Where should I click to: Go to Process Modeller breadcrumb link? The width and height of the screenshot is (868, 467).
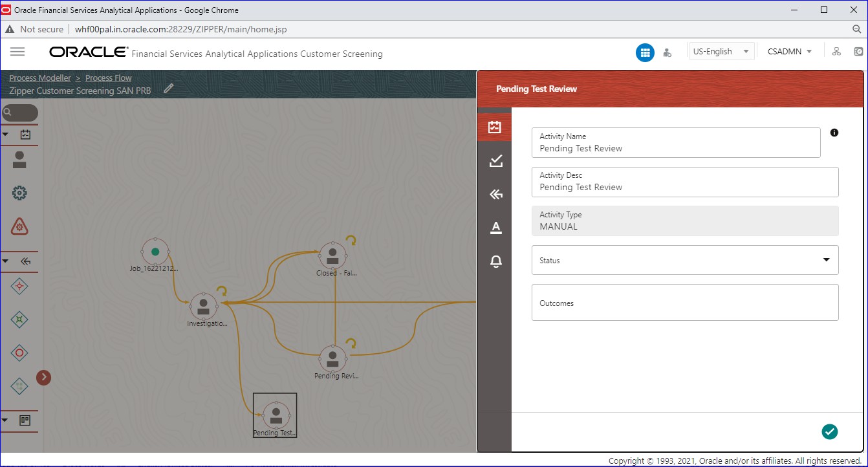pos(40,78)
